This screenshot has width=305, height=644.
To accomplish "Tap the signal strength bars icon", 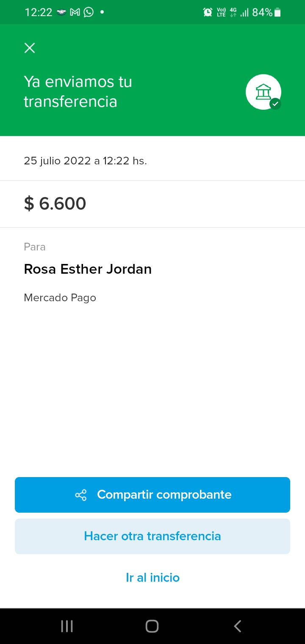I will [244, 12].
